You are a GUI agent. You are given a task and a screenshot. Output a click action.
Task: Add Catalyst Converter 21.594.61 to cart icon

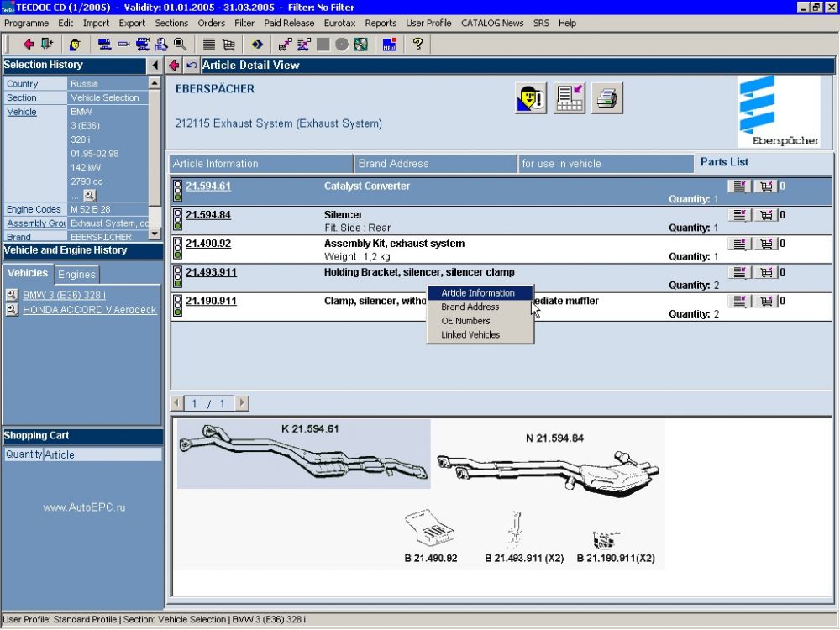[766, 186]
